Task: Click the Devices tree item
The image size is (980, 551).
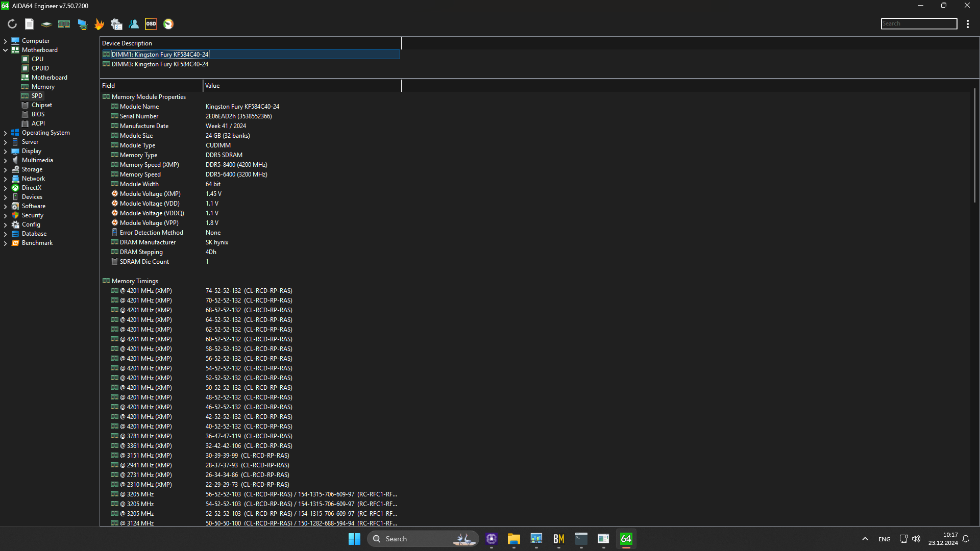Action: point(32,197)
